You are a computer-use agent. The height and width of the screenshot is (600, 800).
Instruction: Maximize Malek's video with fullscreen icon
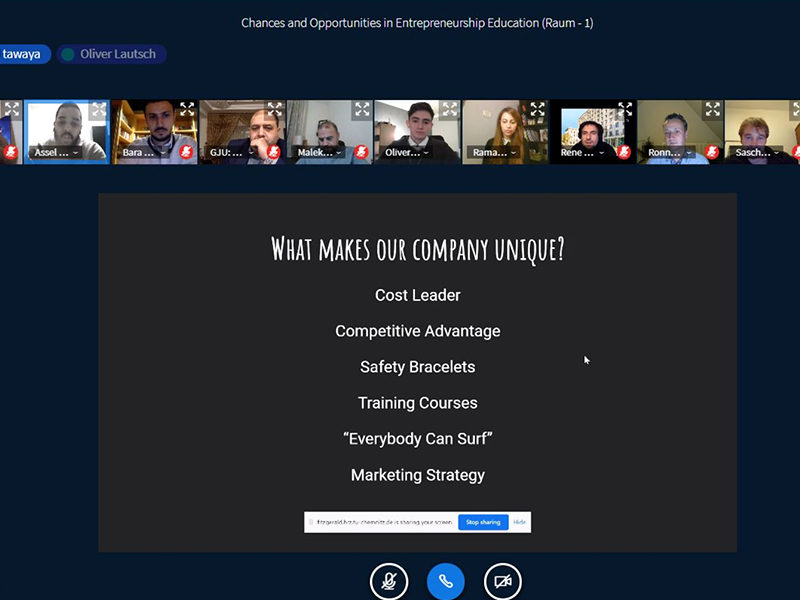362,110
